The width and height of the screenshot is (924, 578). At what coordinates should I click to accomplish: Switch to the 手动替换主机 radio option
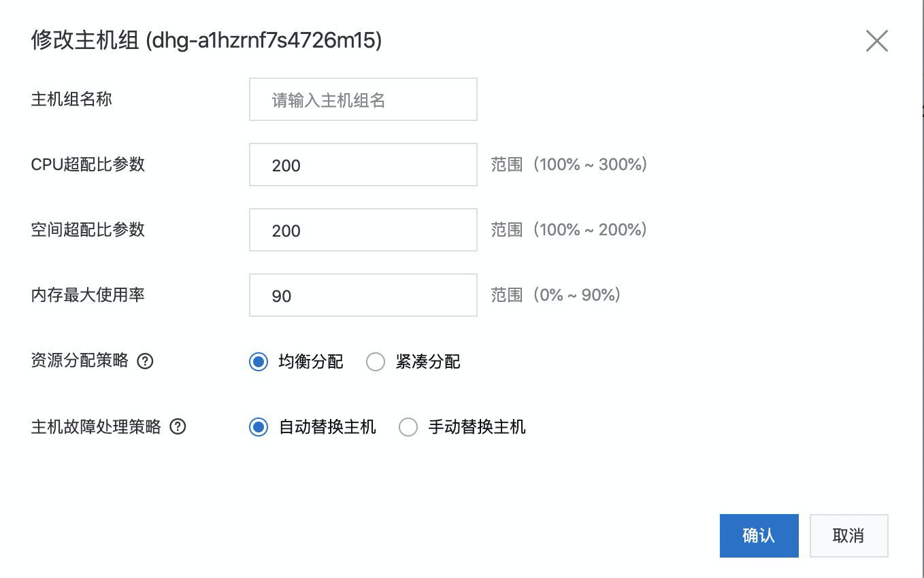[x=408, y=427]
